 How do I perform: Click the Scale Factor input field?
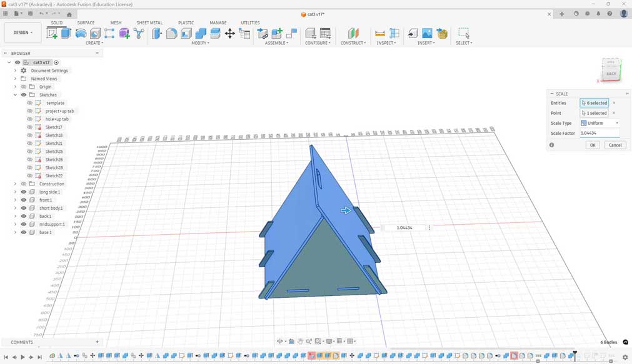(599, 133)
